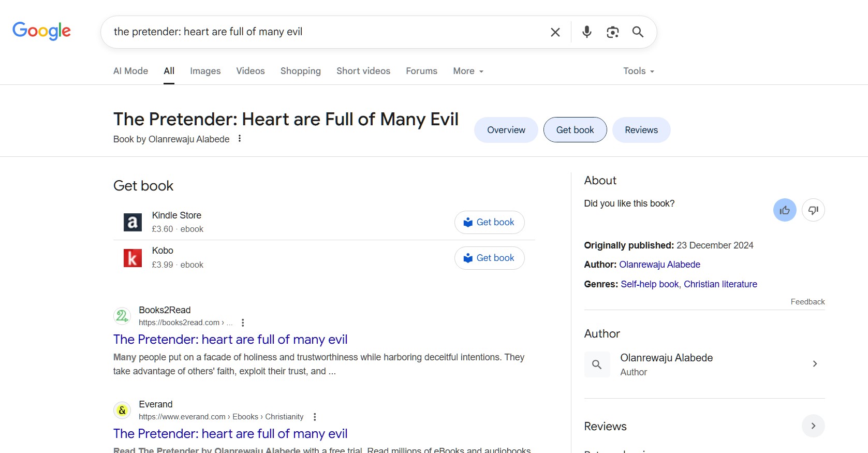Click the Kindle Store logo icon
Image resolution: width=868 pixels, height=453 pixels.
[133, 222]
